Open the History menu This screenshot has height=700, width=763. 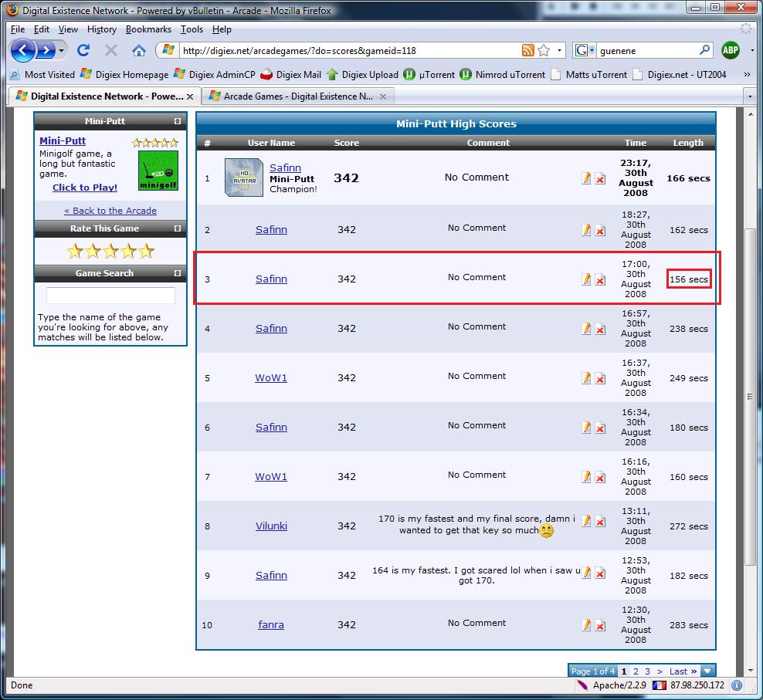(102, 29)
